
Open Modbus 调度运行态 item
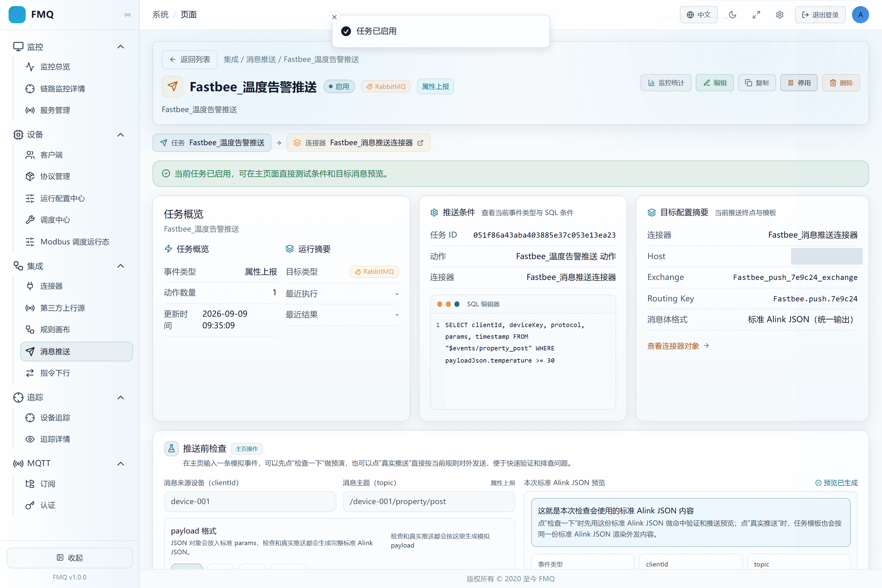point(76,242)
